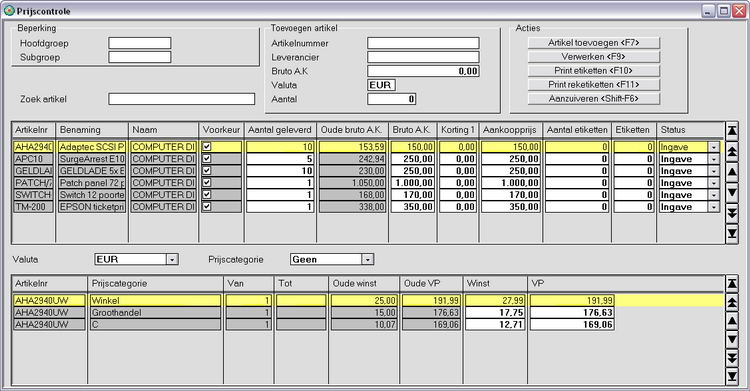Screen dimensions: 750x391
Task: Open Status dropdown for GELDLA row
Action: tap(714, 171)
